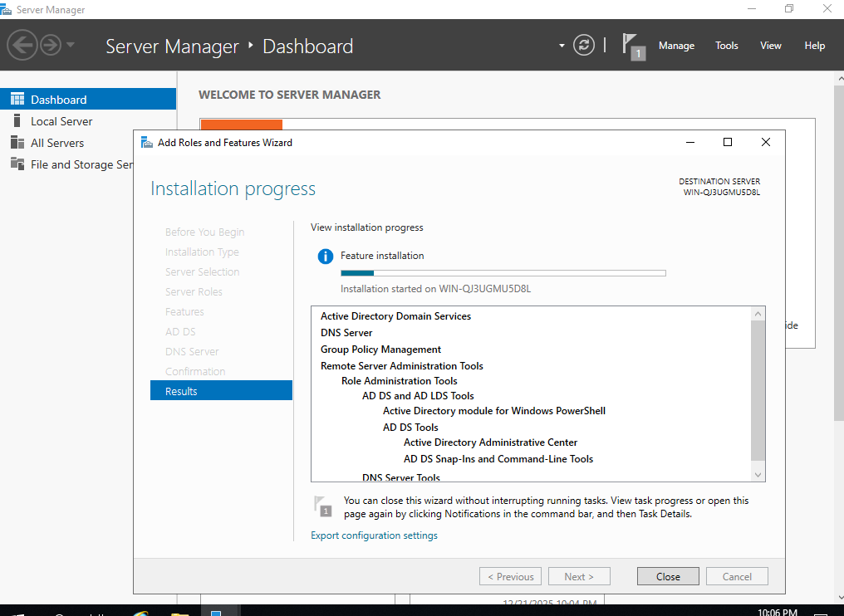Image resolution: width=844 pixels, height=616 pixels.
Task: Select Dashboard in the left navigation pane
Action: click(88, 99)
